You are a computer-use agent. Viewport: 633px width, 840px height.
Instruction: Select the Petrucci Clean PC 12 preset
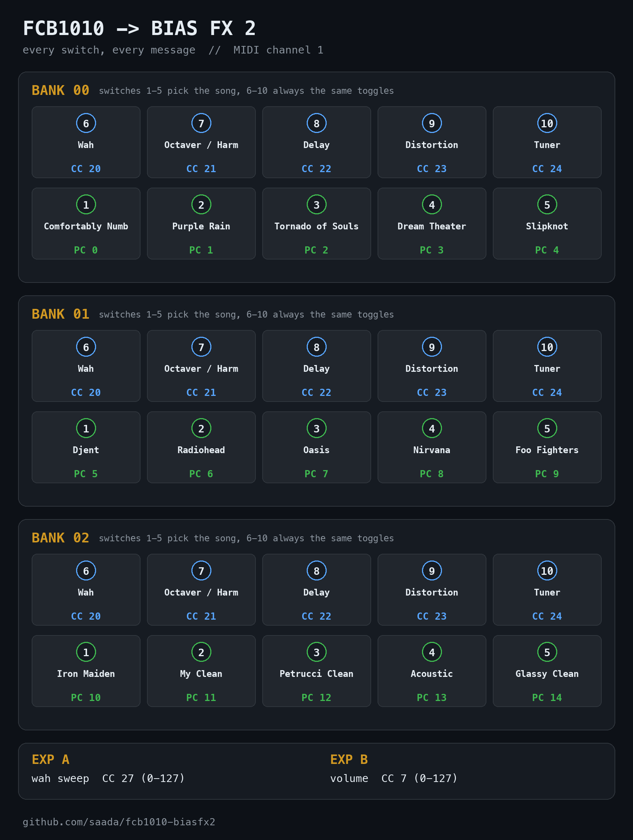click(316, 670)
